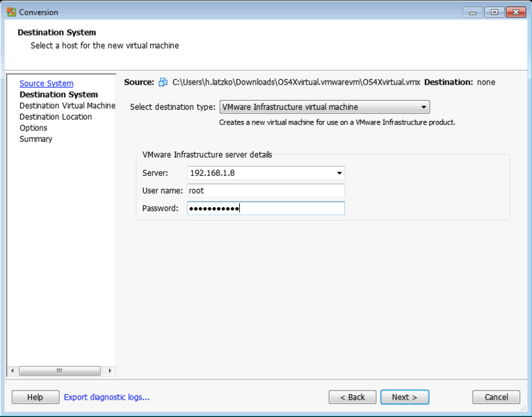Open Export diagnostic logs link
The width and height of the screenshot is (532, 417).
point(106,398)
